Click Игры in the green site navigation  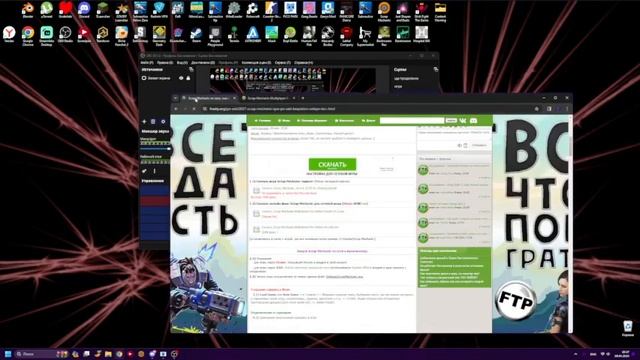click(x=284, y=120)
